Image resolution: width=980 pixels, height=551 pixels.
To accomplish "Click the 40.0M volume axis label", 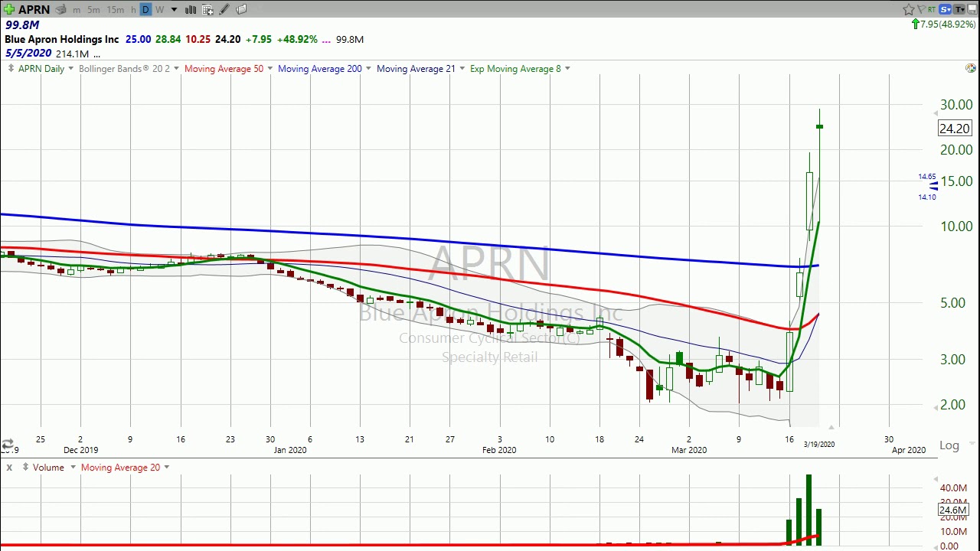I will click(953, 488).
